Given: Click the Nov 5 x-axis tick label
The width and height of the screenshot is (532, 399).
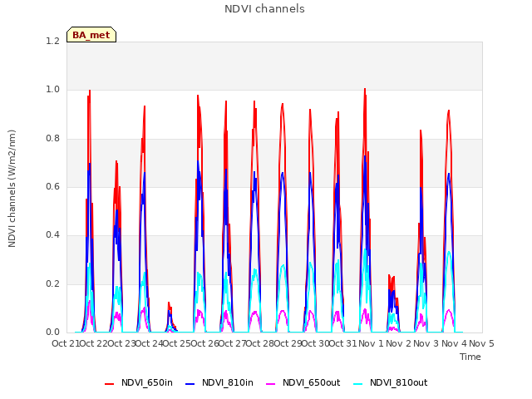Looking at the screenshot, I should tap(482, 343).
